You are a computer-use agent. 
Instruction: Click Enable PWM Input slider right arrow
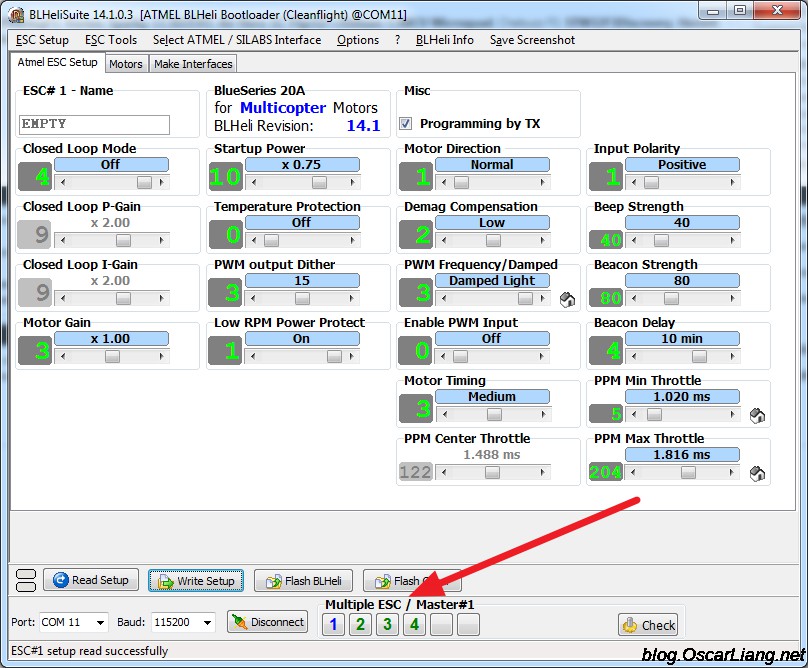click(542, 356)
